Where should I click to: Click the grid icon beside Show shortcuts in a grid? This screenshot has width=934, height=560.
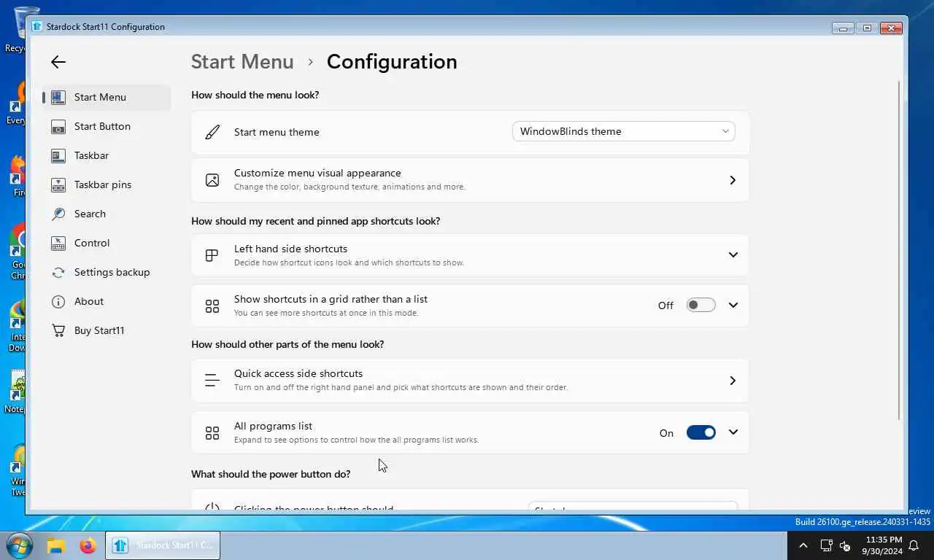coord(212,306)
